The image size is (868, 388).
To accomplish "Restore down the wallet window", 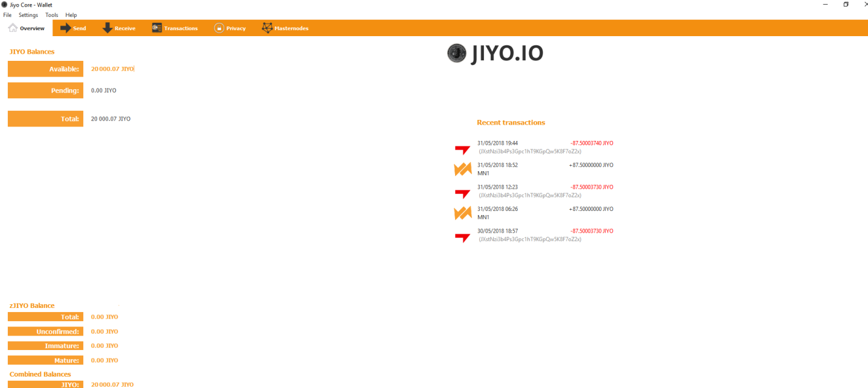I will pos(846,4).
